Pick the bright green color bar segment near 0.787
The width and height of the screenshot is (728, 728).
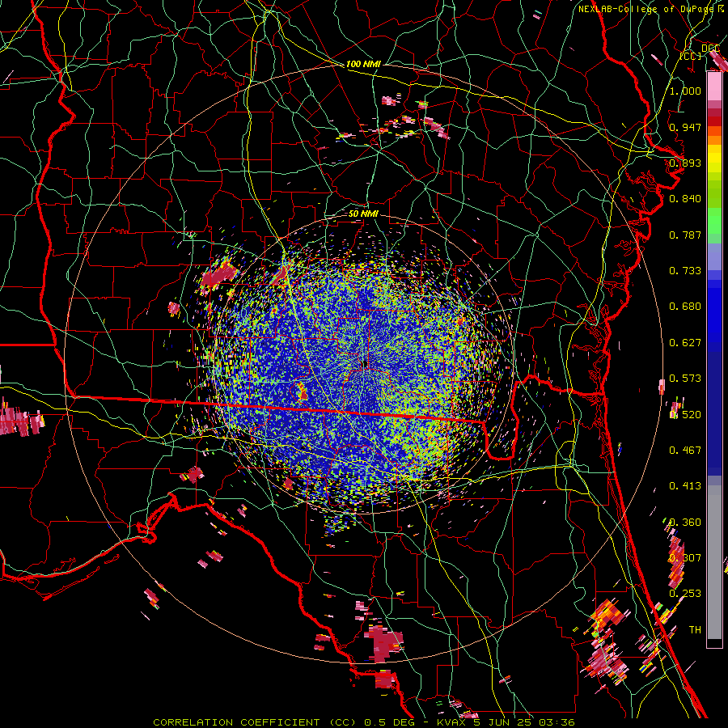pyautogui.click(x=714, y=221)
